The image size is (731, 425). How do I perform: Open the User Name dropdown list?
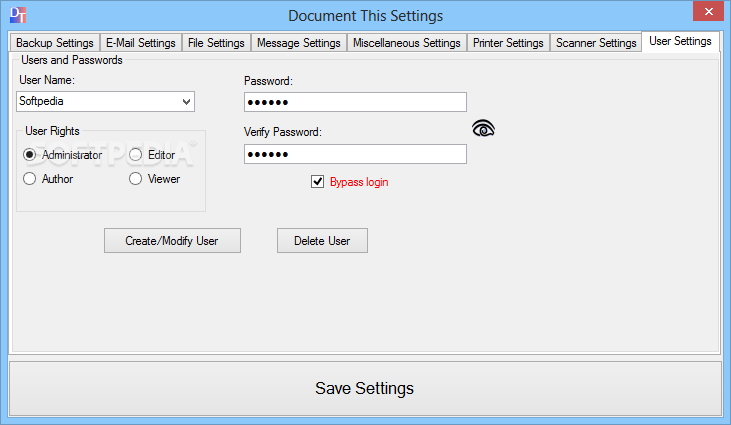pyautogui.click(x=186, y=102)
